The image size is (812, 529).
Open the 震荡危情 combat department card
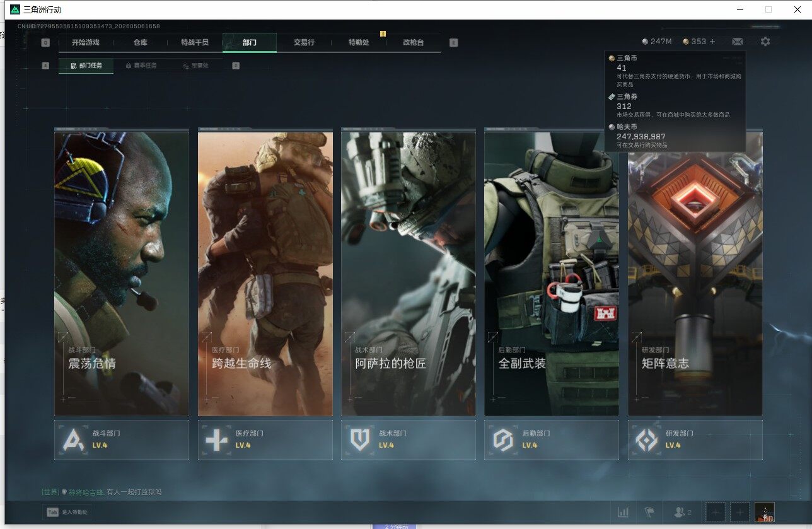(x=122, y=274)
